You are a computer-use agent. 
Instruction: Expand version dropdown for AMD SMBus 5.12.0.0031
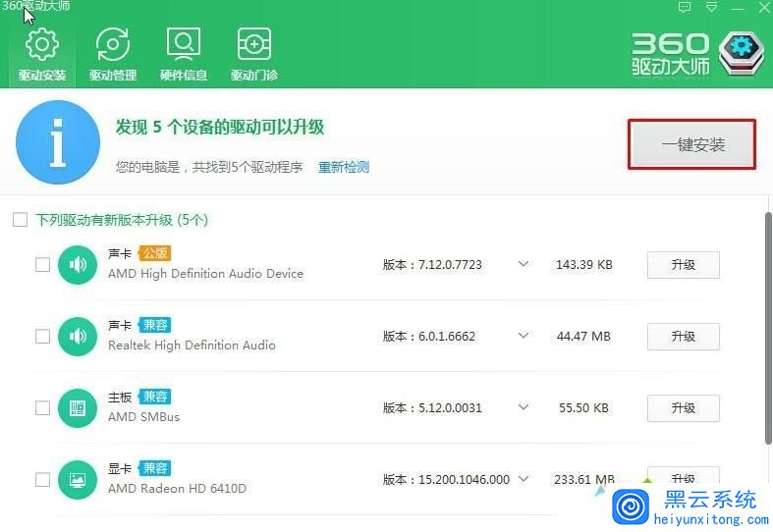tap(523, 407)
